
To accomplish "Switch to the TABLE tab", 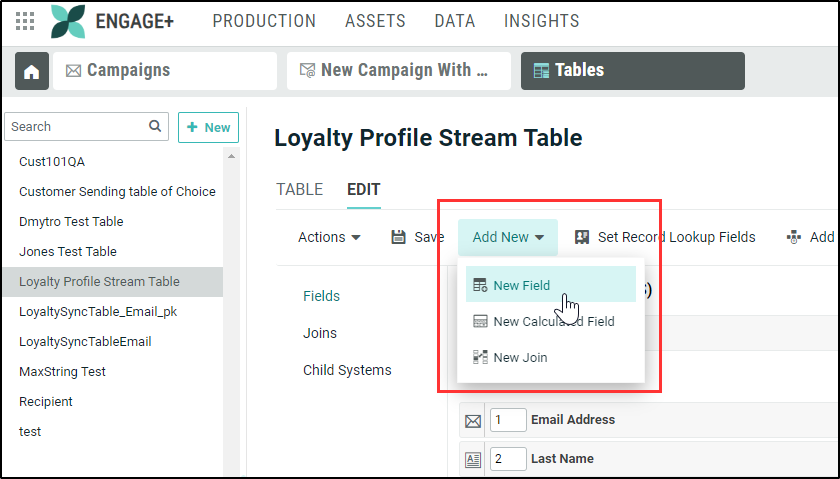I will coord(299,189).
